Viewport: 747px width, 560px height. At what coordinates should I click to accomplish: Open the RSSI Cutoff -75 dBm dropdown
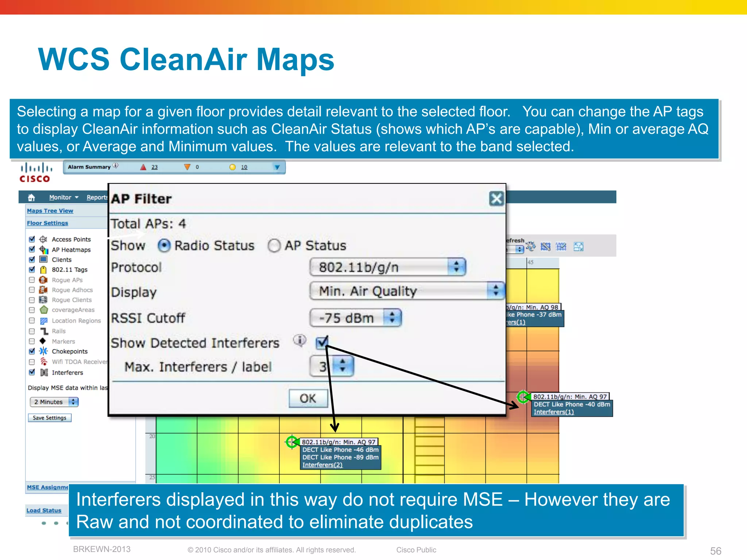355,318
